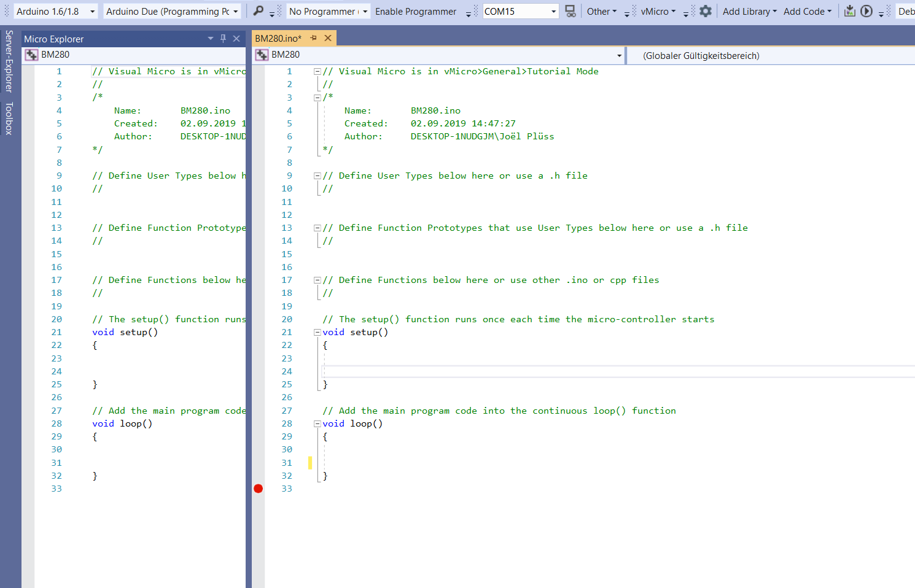
Task: Collapse the loop() function at line 28
Action: pyautogui.click(x=317, y=424)
